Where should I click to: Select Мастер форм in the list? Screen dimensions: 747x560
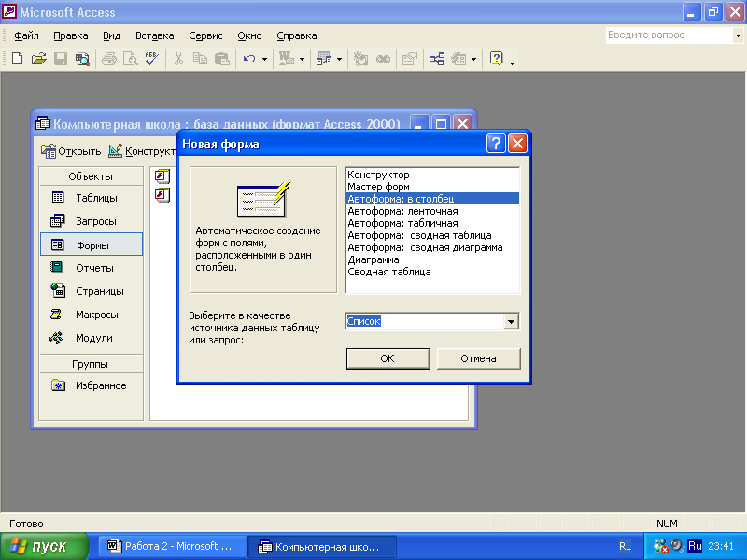click(x=432, y=187)
